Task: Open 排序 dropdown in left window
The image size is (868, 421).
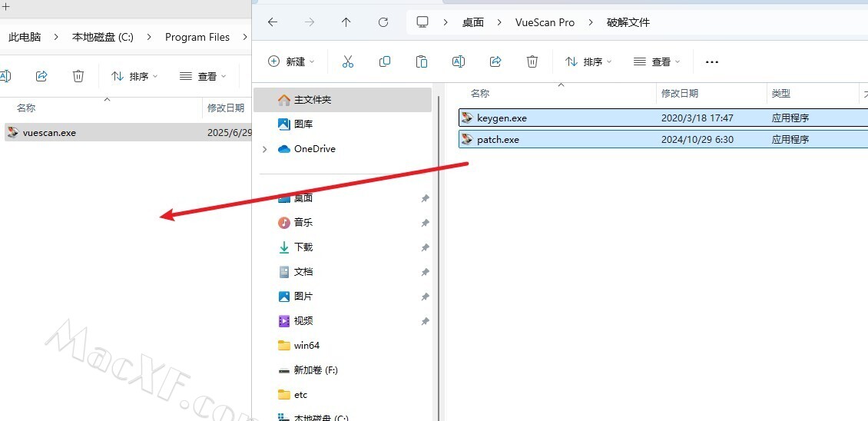Action: click(x=134, y=77)
